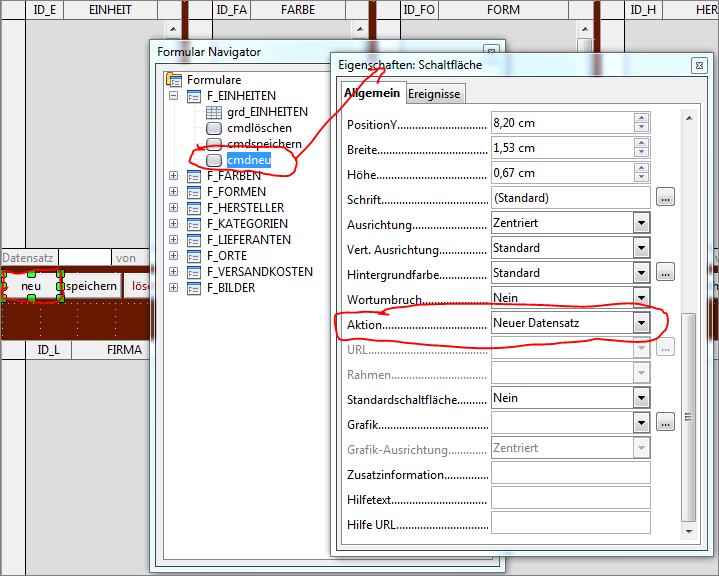Select the F_KATEGORIEN form label

point(248,224)
